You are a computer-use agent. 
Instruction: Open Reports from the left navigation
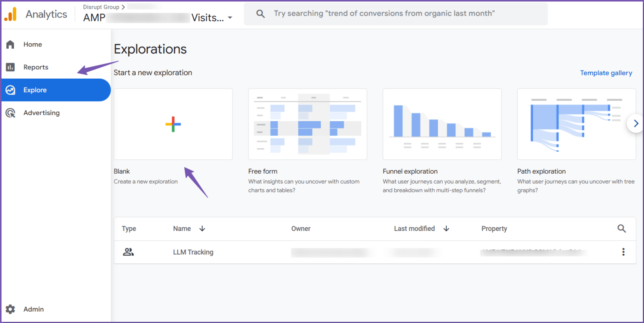(x=36, y=67)
